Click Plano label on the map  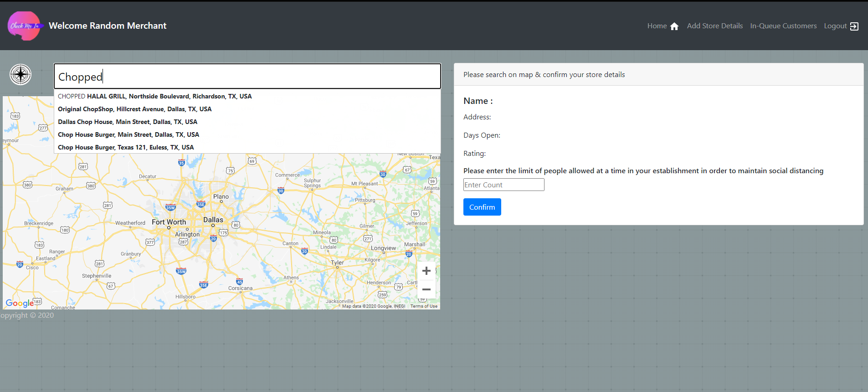[x=221, y=196]
